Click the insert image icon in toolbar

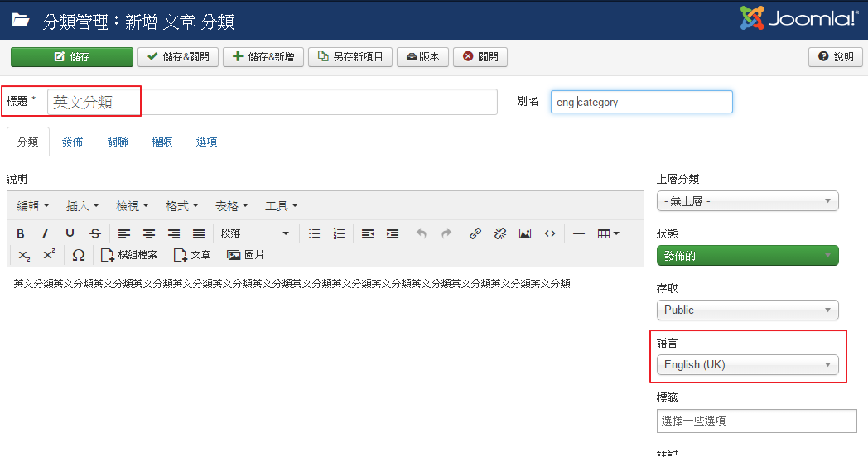(x=525, y=233)
